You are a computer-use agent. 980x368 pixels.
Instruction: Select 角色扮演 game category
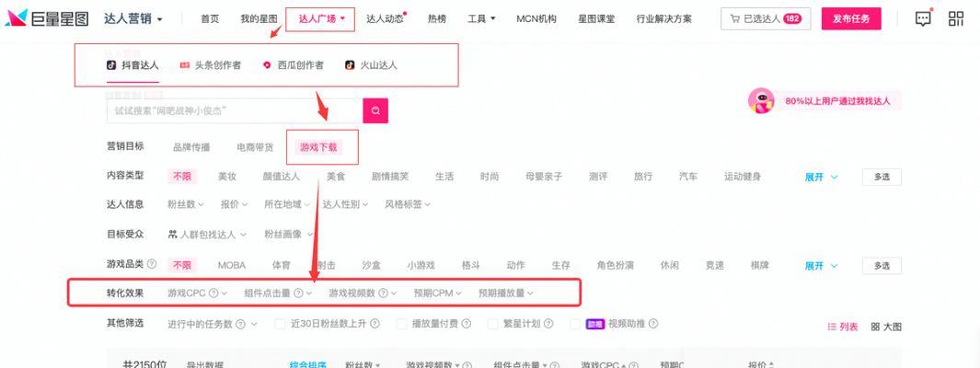(615, 265)
